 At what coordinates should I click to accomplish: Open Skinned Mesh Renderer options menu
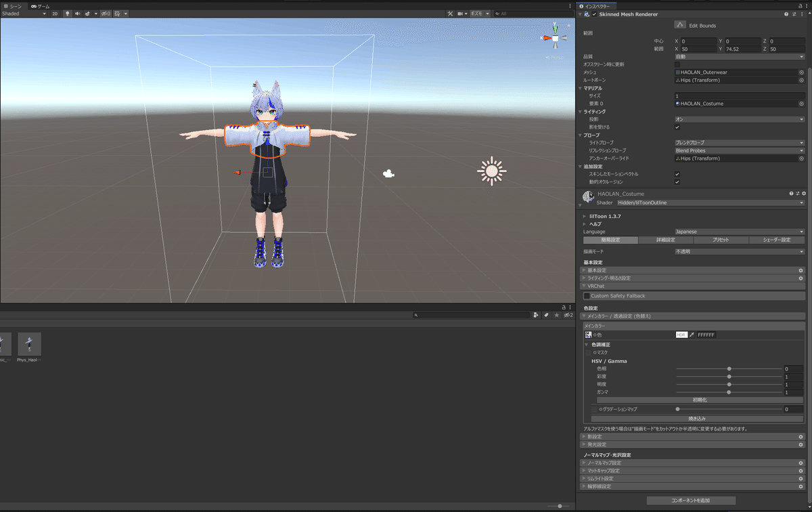click(x=802, y=14)
